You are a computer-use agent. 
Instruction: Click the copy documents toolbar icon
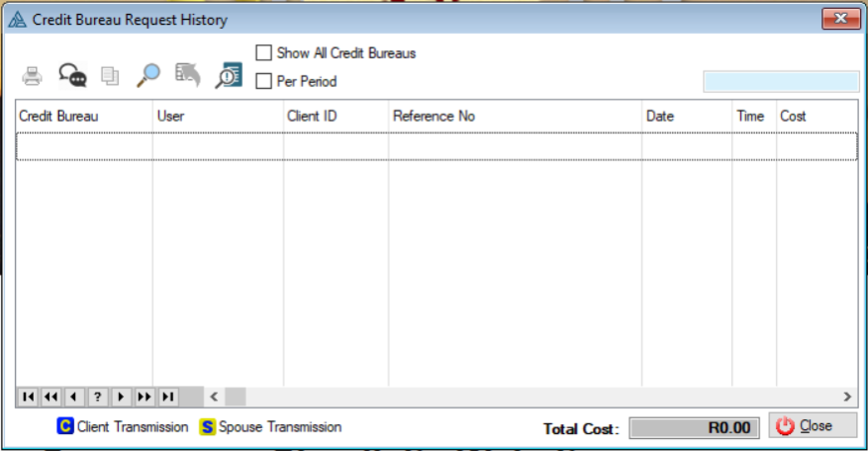click(x=110, y=75)
